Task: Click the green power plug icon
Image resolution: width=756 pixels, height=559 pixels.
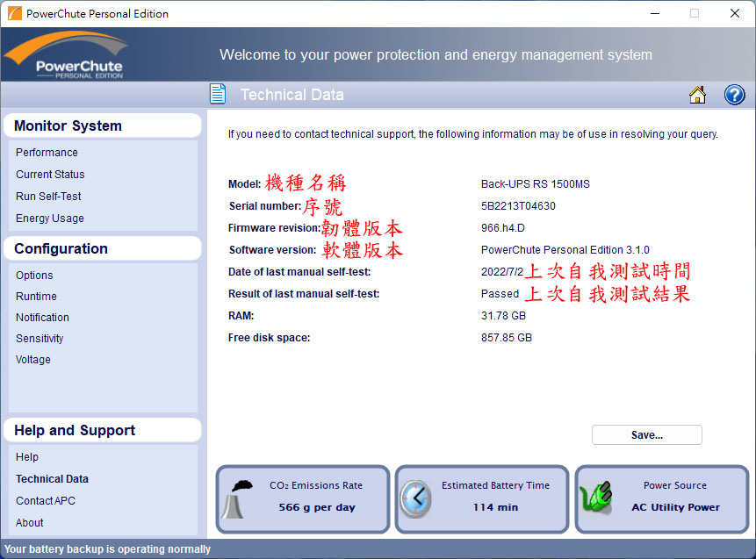Action: click(x=595, y=497)
